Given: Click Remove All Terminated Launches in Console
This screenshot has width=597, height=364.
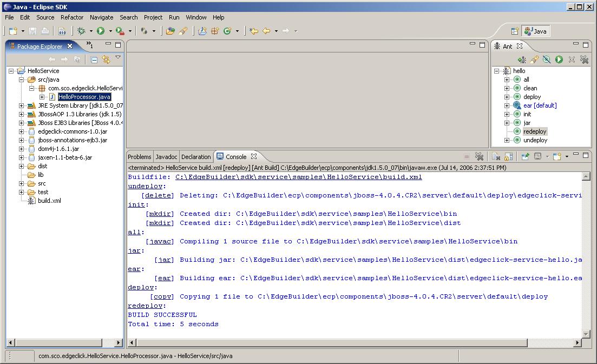Looking at the screenshot, I should point(479,156).
